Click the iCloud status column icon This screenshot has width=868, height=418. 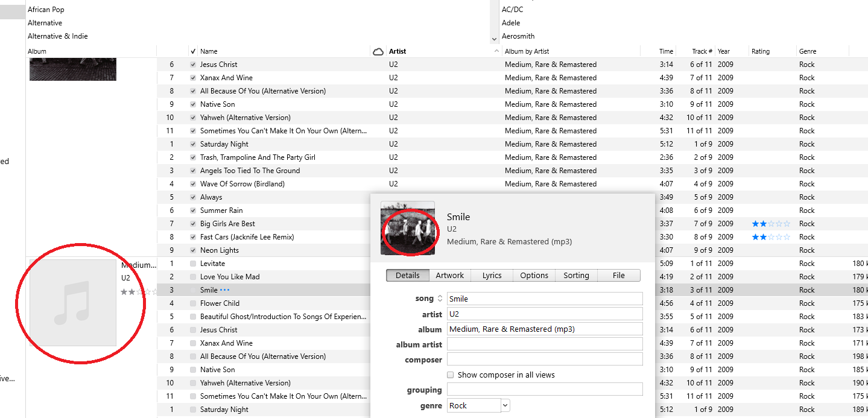point(378,51)
